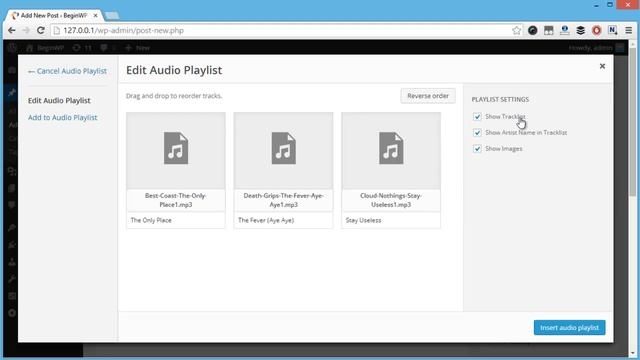Select Edit Audio Playlist menu item
Screen dimensions: 640x360
(x=59, y=100)
